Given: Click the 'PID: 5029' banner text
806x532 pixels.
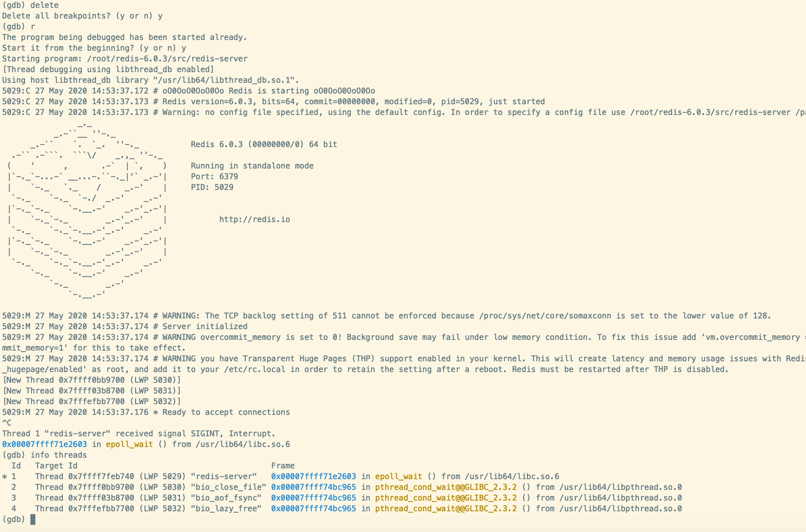Looking at the screenshot, I should click(212, 187).
